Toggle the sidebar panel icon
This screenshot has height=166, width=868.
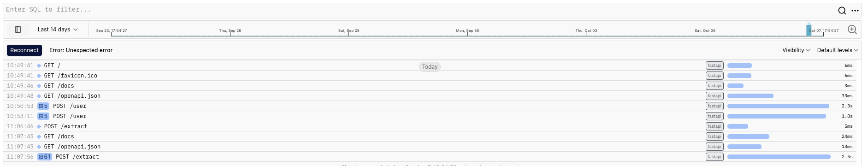click(x=18, y=30)
